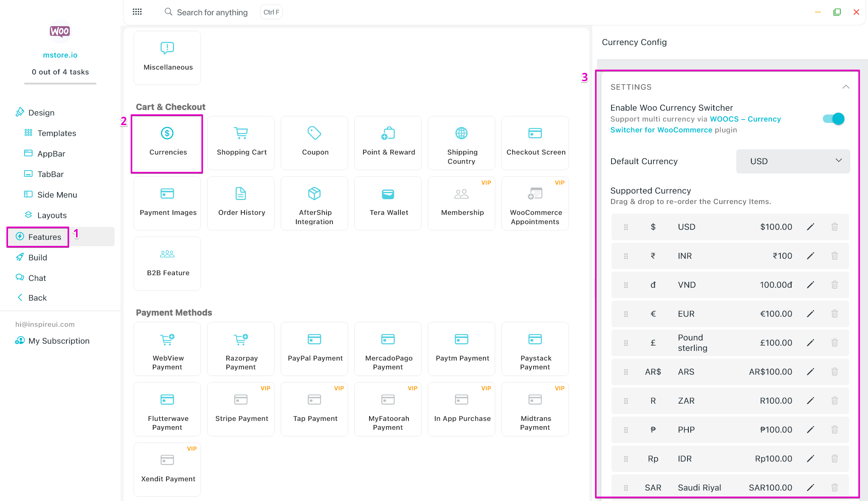Open the Paytm Payment card
868x501 pixels.
(462, 349)
